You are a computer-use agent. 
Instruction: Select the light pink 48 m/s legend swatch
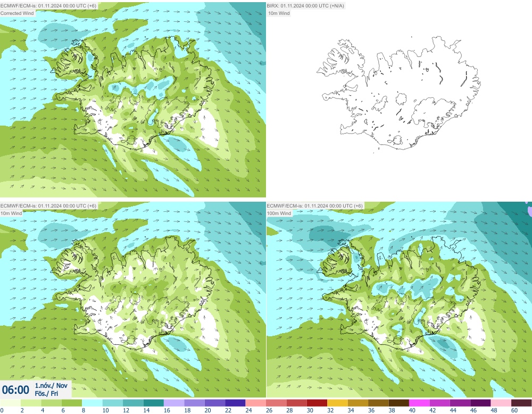(501, 403)
